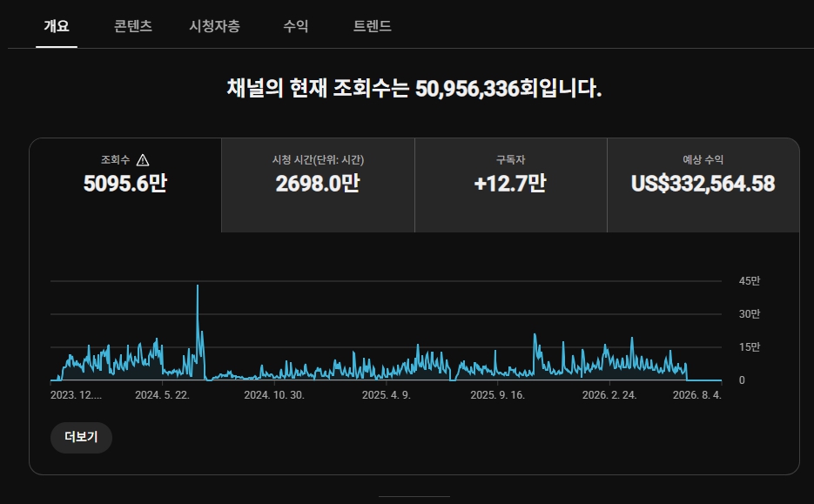Image resolution: width=814 pixels, height=504 pixels.
Task: Click the highest peak in the views chart
Action: [198, 286]
